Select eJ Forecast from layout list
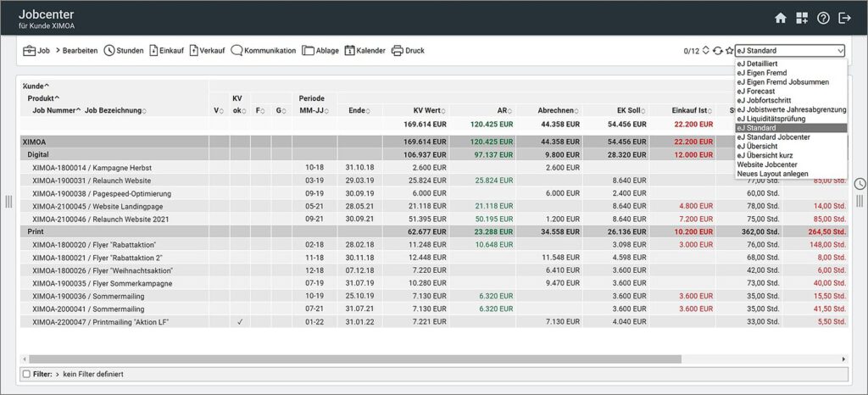The image size is (868, 395). pos(761,92)
